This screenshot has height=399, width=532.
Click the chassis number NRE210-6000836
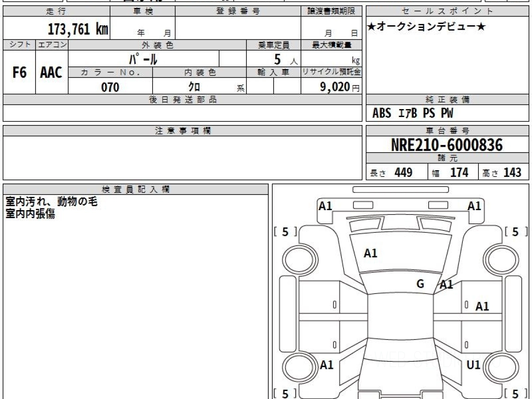tap(447, 145)
